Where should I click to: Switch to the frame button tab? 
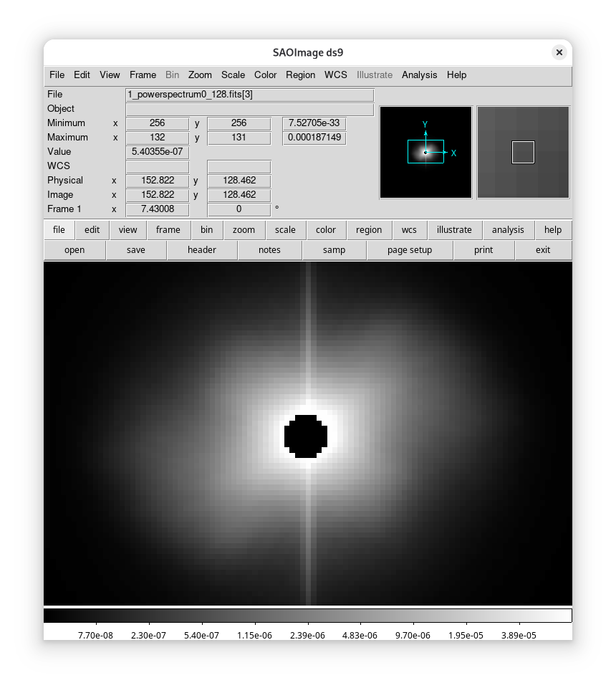[x=168, y=230]
